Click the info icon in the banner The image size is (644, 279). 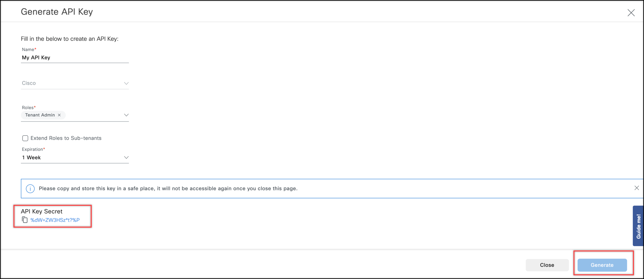[x=30, y=189]
